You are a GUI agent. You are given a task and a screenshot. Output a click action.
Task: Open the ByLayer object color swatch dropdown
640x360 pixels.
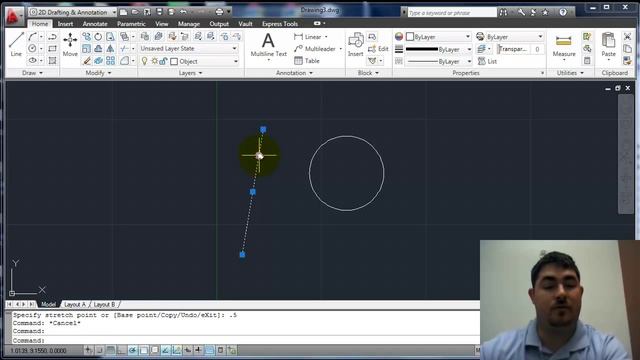(438, 37)
